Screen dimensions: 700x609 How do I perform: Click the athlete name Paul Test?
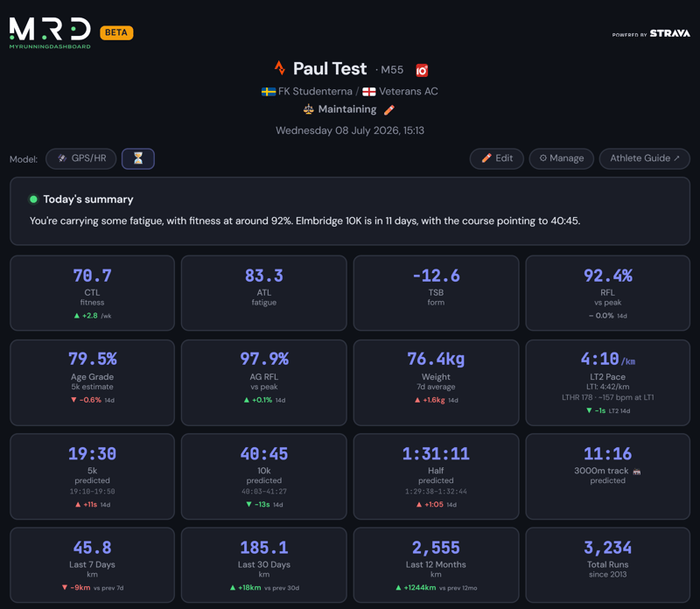pos(330,69)
